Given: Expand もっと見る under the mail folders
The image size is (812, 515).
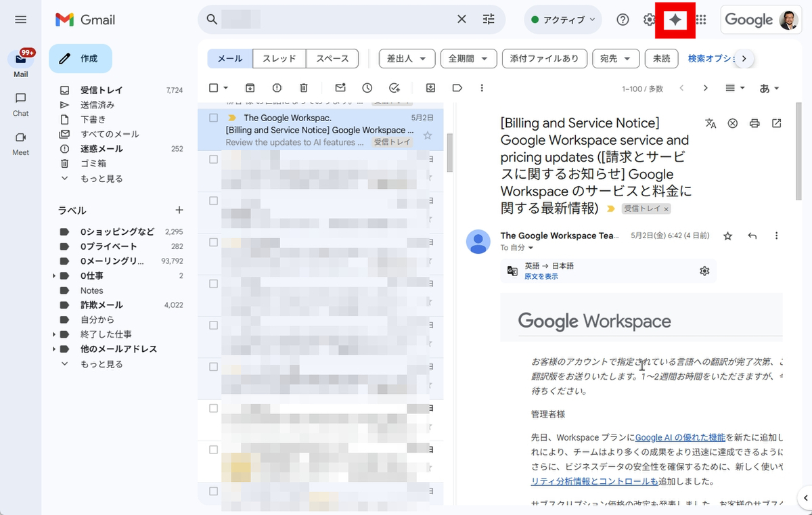Looking at the screenshot, I should [101, 179].
